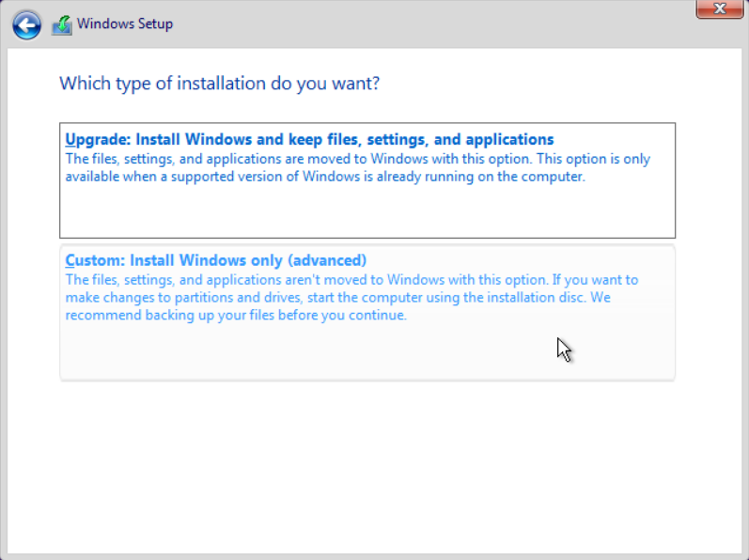The height and width of the screenshot is (560, 749).
Task: Click the Upgrade description starting "The files, settings, and applications are moved"
Action: pyautogui.click(x=357, y=167)
